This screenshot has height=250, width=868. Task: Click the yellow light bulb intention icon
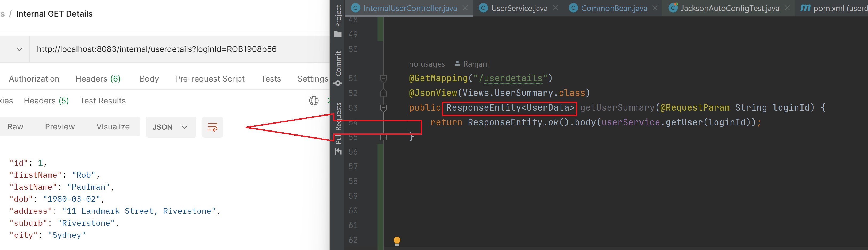397,241
